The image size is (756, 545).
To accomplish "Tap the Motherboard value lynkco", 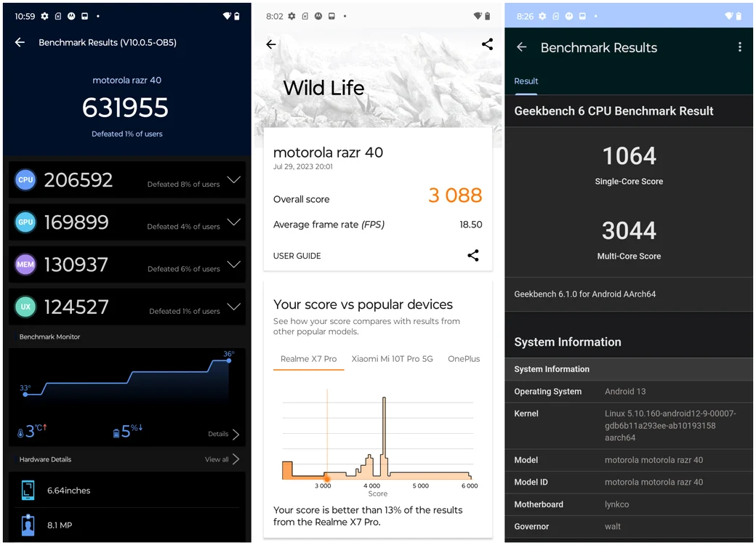I will [x=616, y=504].
